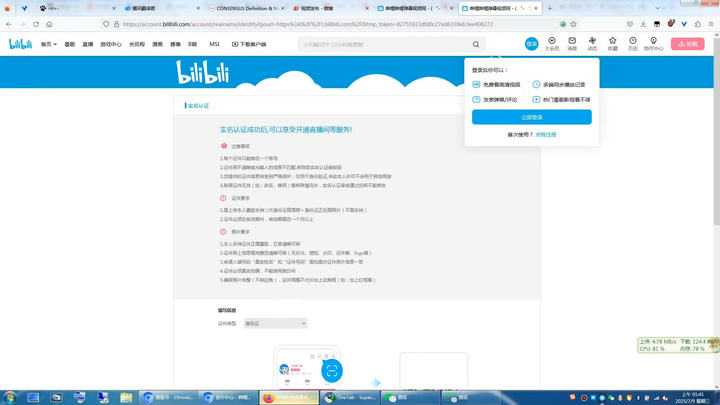This screenshot has width=720, height=405.
Task: Go to 直播 in the top navigation
Action: click(88, 45)
